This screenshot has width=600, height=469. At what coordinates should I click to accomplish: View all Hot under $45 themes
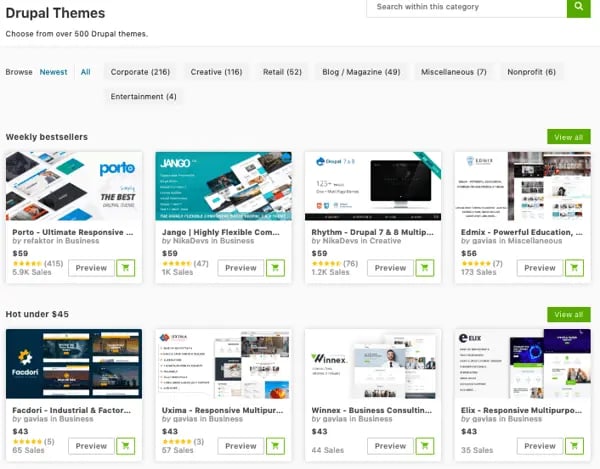(568, 315)
